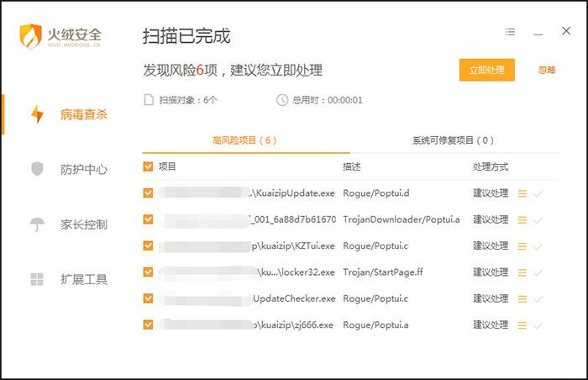Click the Rogue/Poptui.a description
This screenshot has width=588, height=380.
375,325
